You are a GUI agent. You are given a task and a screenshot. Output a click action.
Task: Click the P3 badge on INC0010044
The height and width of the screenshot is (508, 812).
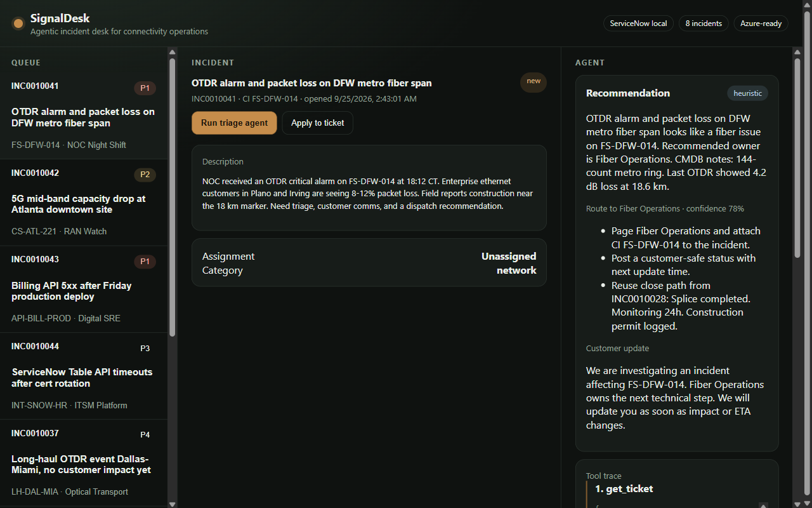(x=145, y=348)
